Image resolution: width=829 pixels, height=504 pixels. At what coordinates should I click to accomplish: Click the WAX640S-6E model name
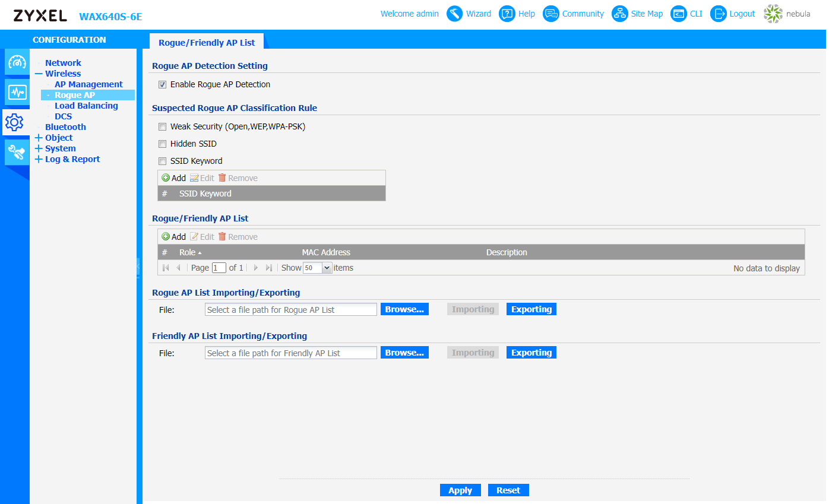point(110,17)
